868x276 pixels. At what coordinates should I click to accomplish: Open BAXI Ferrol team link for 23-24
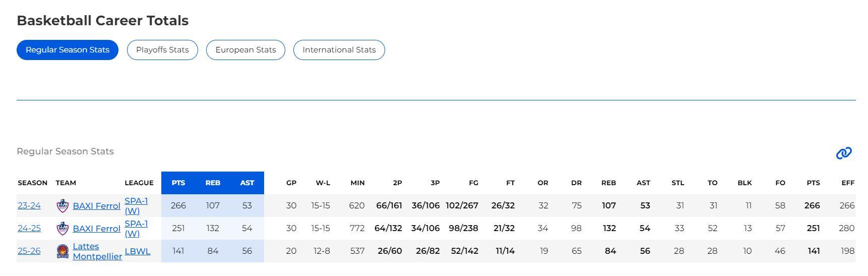(97, 206)
